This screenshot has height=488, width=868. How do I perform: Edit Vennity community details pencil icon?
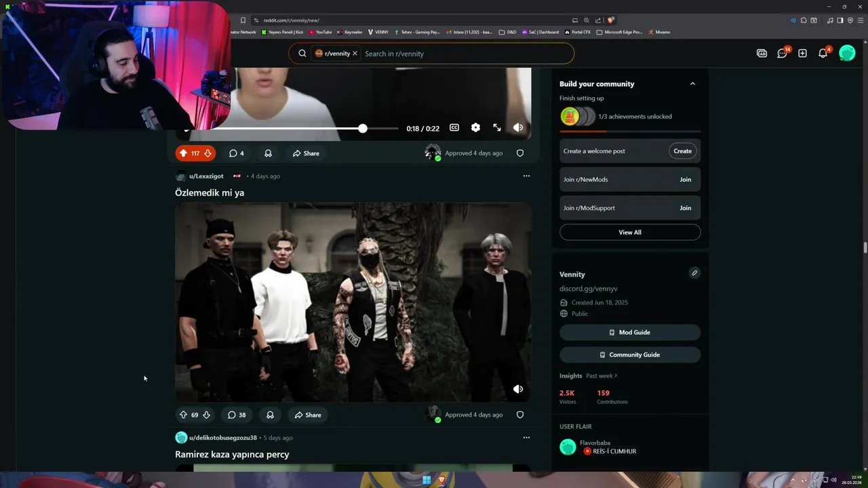pos(694,273)
